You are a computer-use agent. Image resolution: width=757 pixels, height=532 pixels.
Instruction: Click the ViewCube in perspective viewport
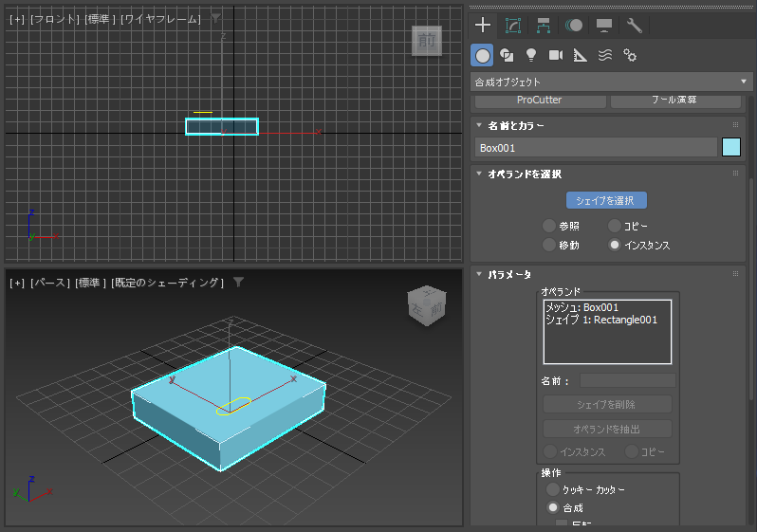click(427, 305)
